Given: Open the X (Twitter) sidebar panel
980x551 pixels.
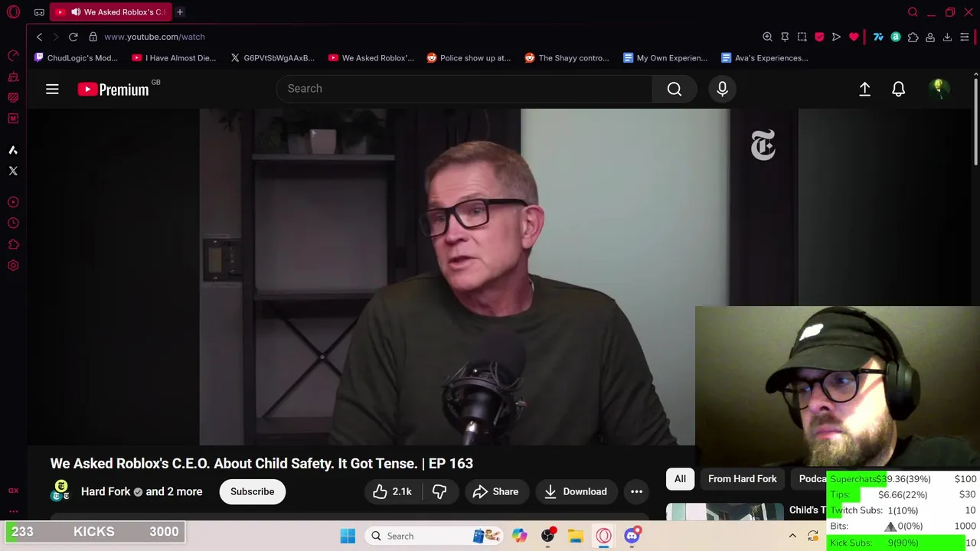Looking at the screenshot, I should [13, 171].
